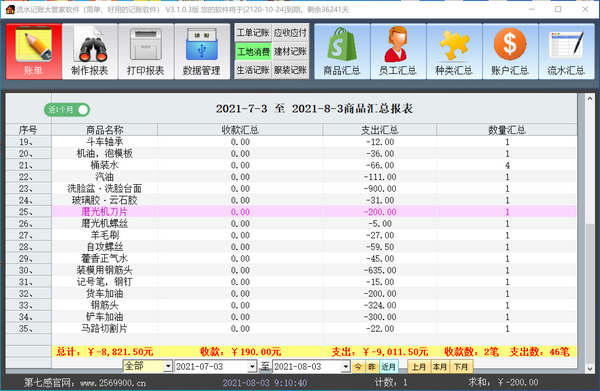Click the 下月 button

tap(461, 367)
